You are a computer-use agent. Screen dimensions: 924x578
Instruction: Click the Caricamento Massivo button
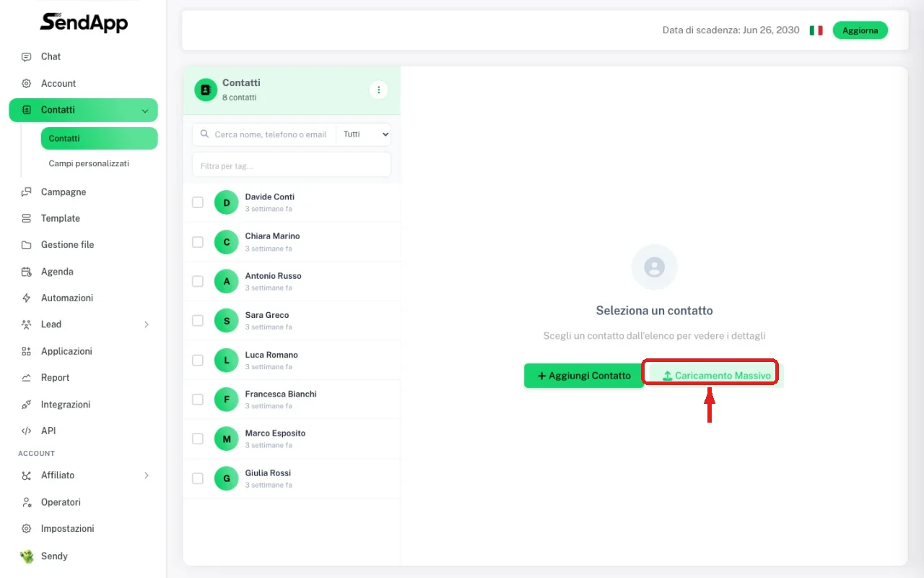coord(716,376)
